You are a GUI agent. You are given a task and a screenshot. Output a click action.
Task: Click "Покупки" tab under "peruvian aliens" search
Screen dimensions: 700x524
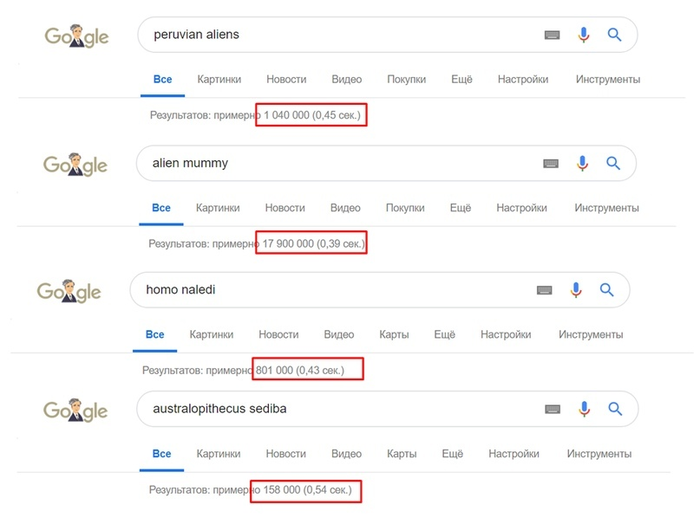coord(406,79)
